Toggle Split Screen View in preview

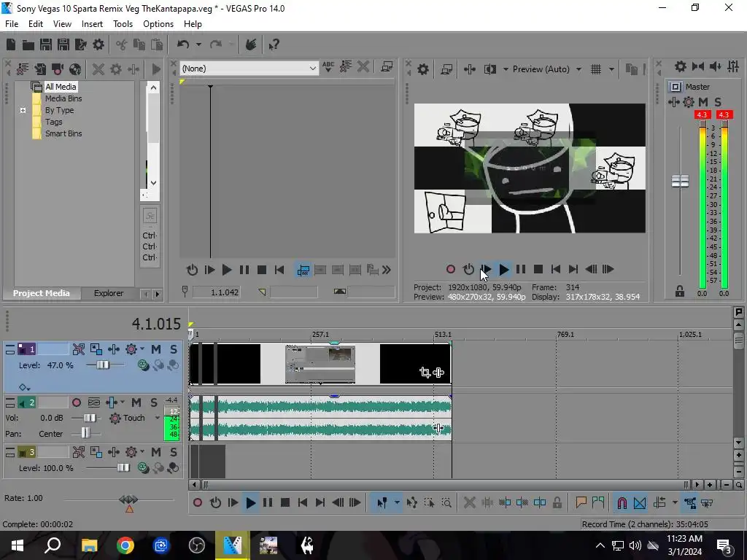coord(489,69)
